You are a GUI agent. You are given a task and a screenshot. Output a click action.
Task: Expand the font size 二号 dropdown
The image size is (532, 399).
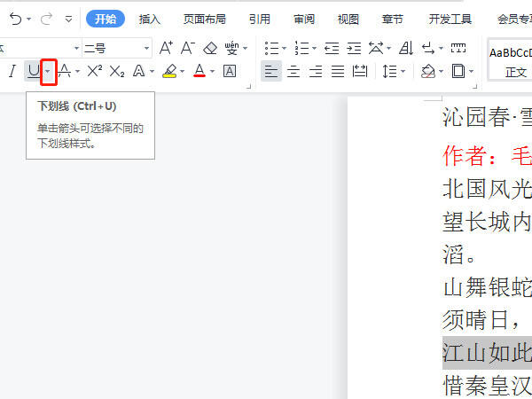tap(146, 48)
